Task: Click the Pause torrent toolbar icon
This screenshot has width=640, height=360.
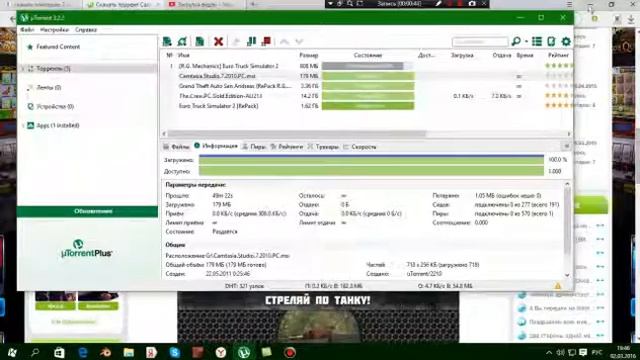Action: click(x=251, y=41)
